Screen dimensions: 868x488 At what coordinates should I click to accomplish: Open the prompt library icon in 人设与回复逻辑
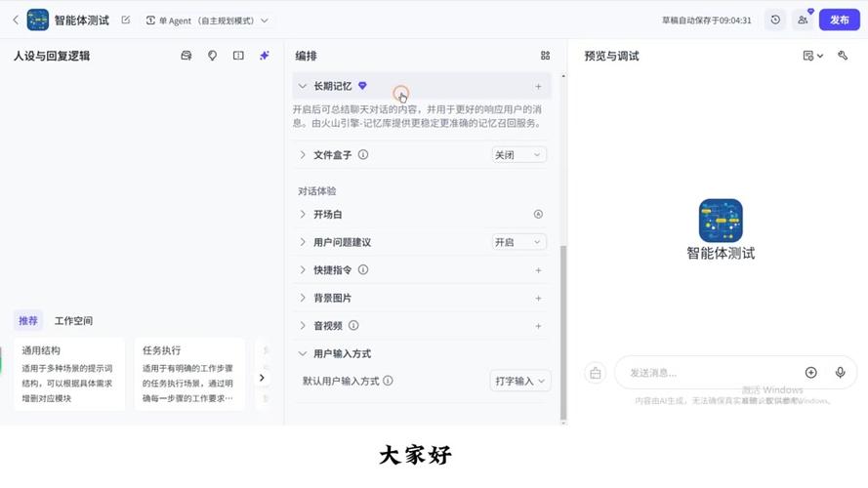[186, 56]
